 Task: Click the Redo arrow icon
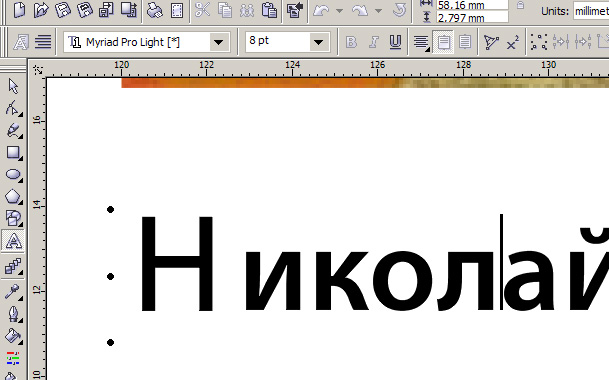click(360, 10)
